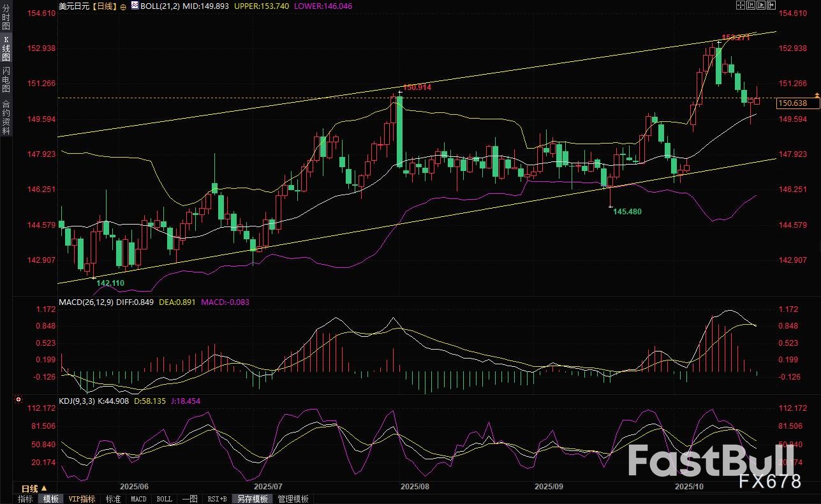Click the exit-arrow icon at top right
Viewport: 821px width, 504px height.
(x=771, y=5)
